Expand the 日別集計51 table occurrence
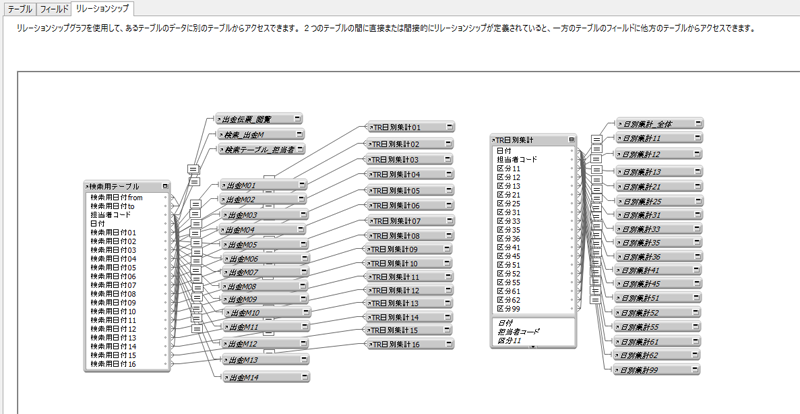Viewport: 800px width, 414px height. coord(697,298)
